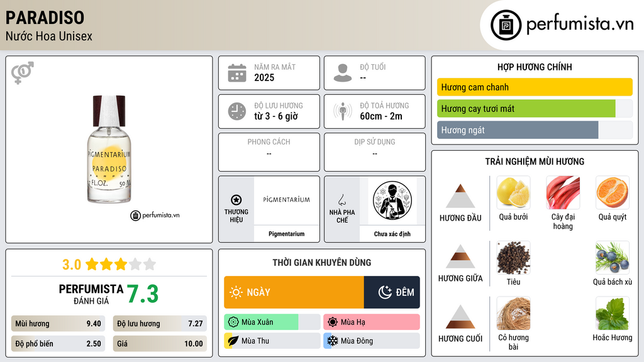Click the third star in rating
644x362 pixels.
tap(121, 264)
